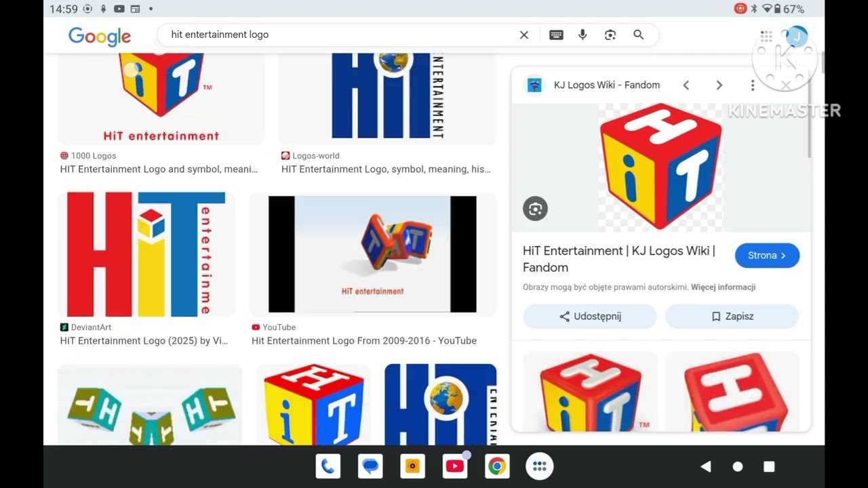868x488 pixels.
Task: Open the Google account avatar
Action: click(796, 37)
